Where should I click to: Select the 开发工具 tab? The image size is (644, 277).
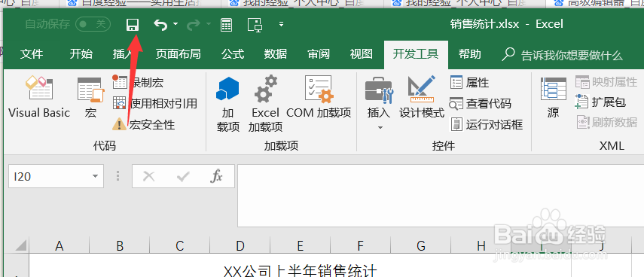pos(415,54)
